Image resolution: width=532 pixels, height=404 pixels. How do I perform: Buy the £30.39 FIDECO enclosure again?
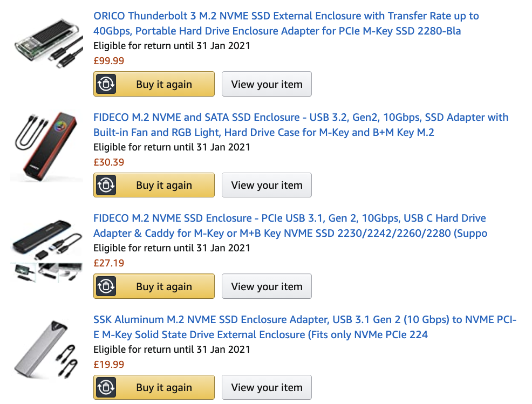tap(164, 185)
